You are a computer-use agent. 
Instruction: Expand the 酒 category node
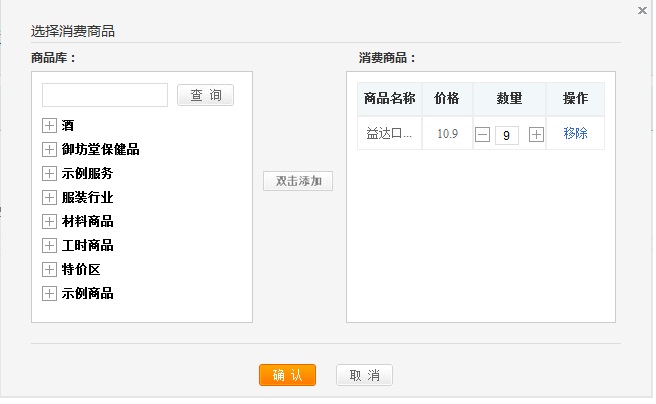tap(49, 126)
